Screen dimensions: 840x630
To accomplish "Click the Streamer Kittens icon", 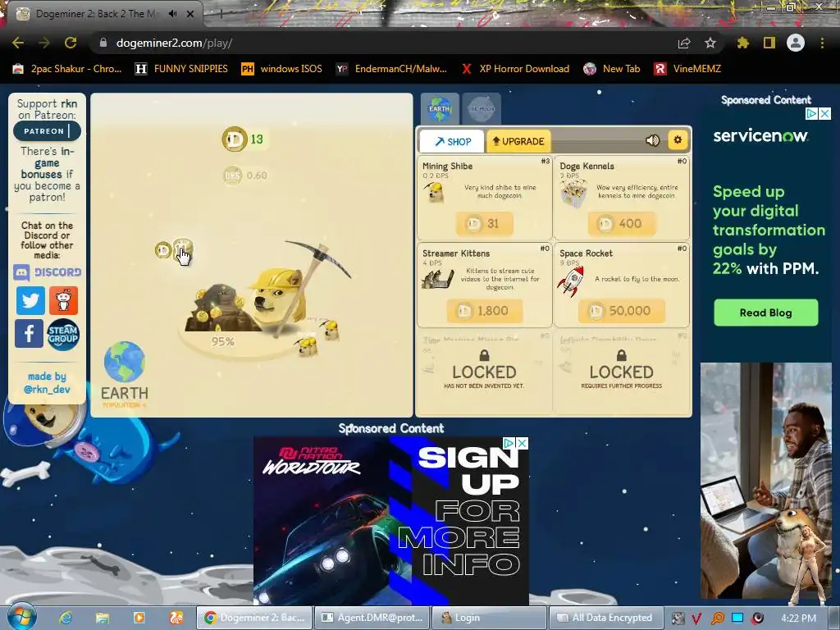I will click(x=438, y=279).
